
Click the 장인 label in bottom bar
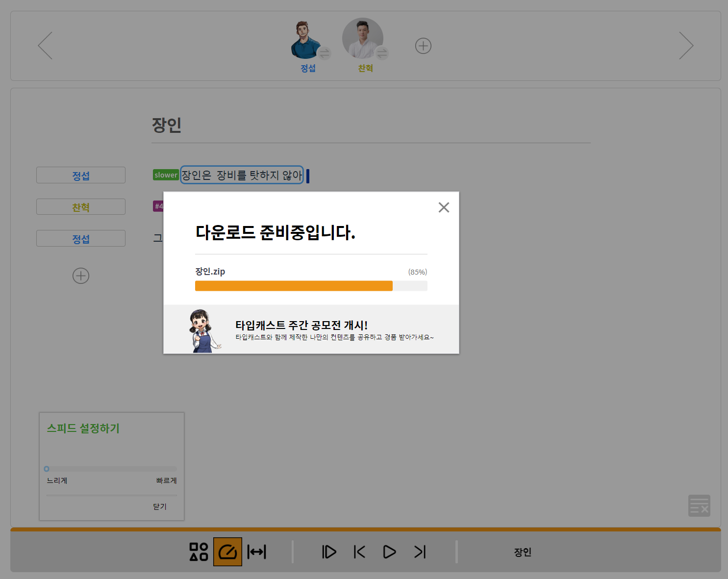523,552
